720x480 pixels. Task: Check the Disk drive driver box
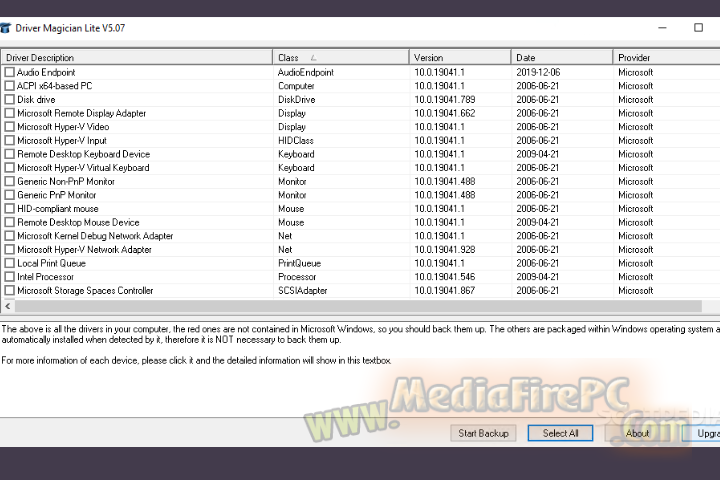[x=9, y=100]
